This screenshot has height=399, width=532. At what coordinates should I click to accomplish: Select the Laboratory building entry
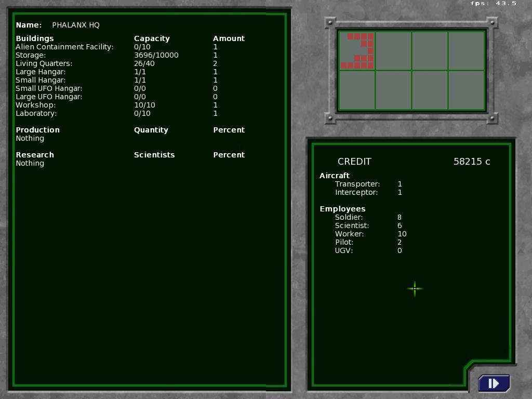point(36,113)
